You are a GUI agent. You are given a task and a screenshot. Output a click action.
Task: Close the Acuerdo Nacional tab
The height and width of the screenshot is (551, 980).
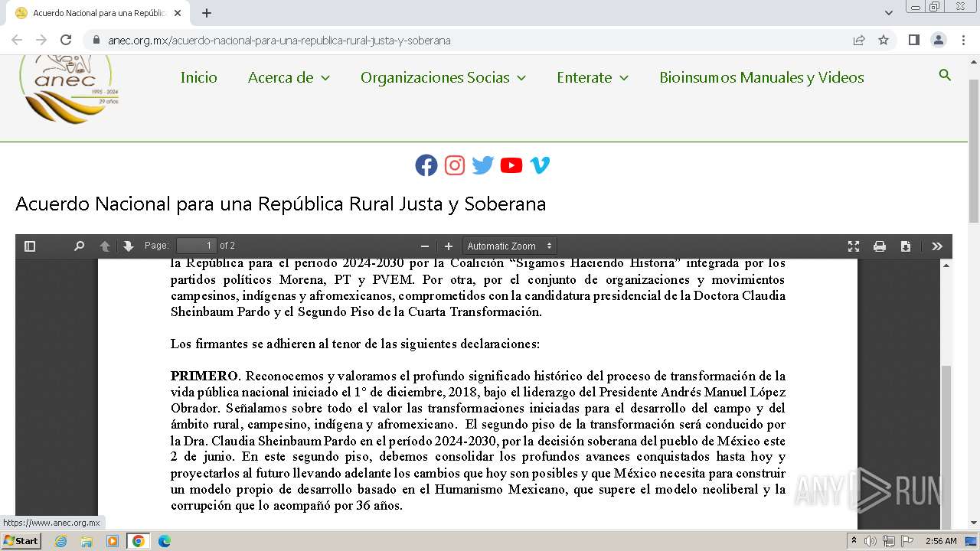point(178,13)
